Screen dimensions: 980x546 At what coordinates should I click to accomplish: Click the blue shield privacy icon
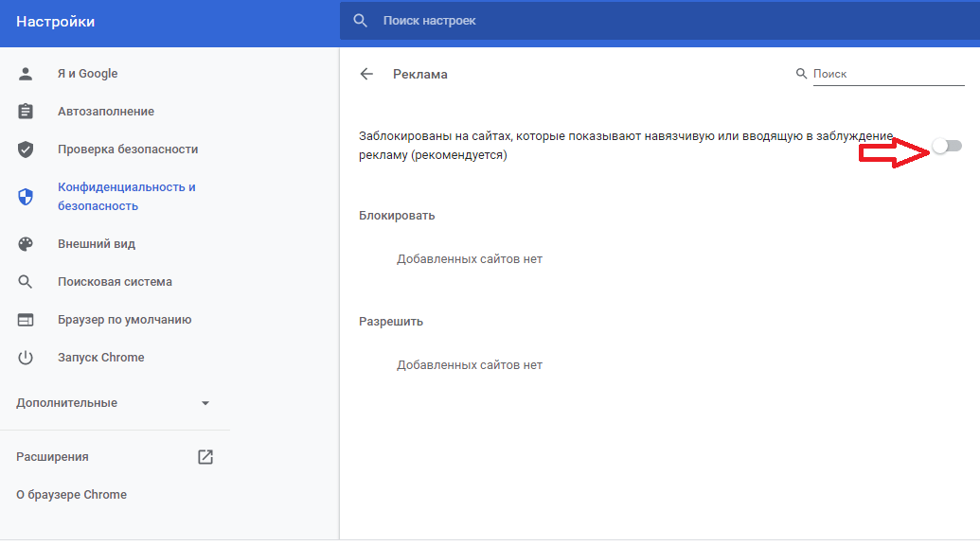pyautogui.click(x=26, y=197)
